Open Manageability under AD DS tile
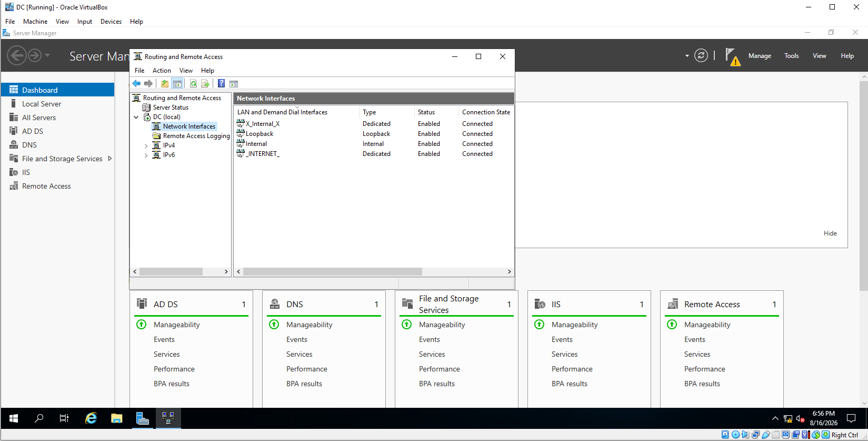This screenshot has height=441, width=868. pos(177,325)
